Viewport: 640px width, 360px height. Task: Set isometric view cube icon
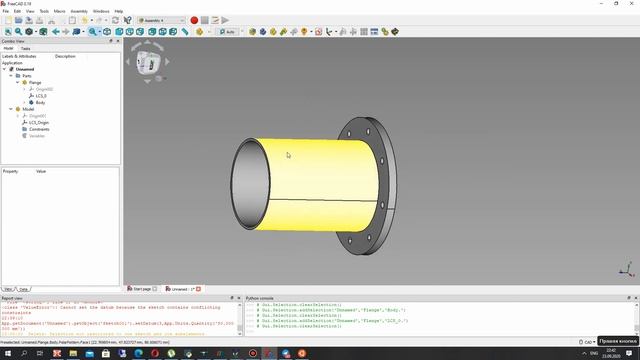coord(107,32)
